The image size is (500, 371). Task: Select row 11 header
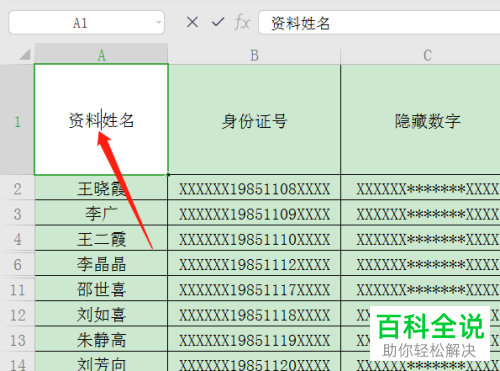tap(17, 289)
